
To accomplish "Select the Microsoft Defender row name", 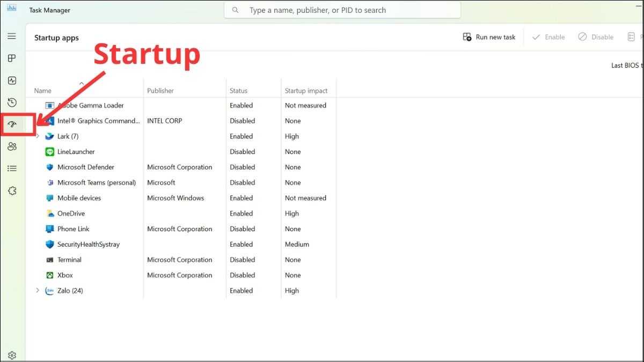I will (x=86, y=167).
